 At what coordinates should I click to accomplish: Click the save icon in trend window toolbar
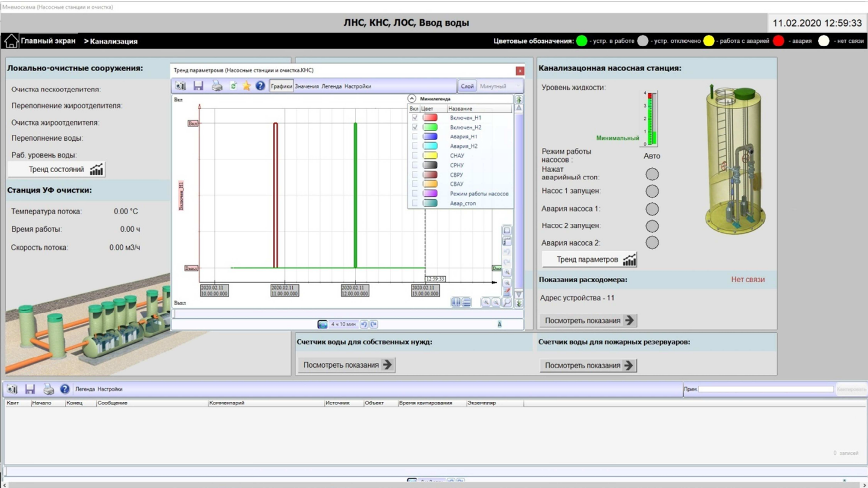pos(198,86)
